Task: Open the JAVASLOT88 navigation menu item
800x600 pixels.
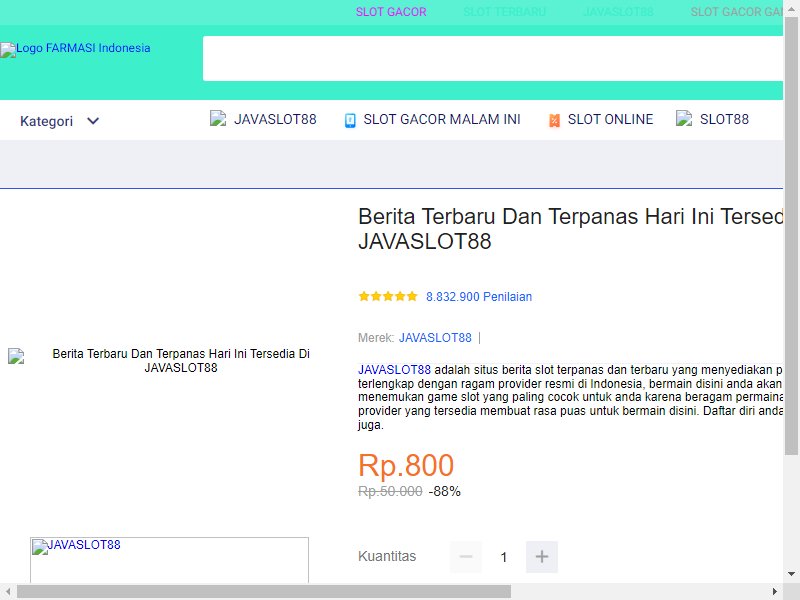Action: point(275,119)
